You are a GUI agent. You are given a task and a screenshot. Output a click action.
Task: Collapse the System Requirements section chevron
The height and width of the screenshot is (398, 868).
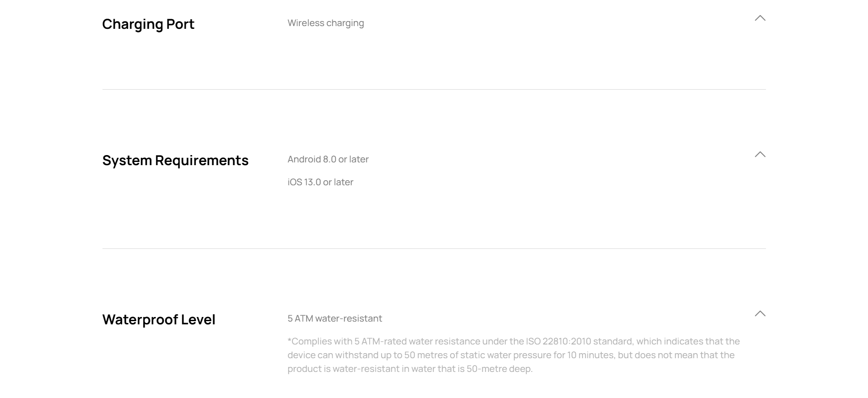[760, 155]
